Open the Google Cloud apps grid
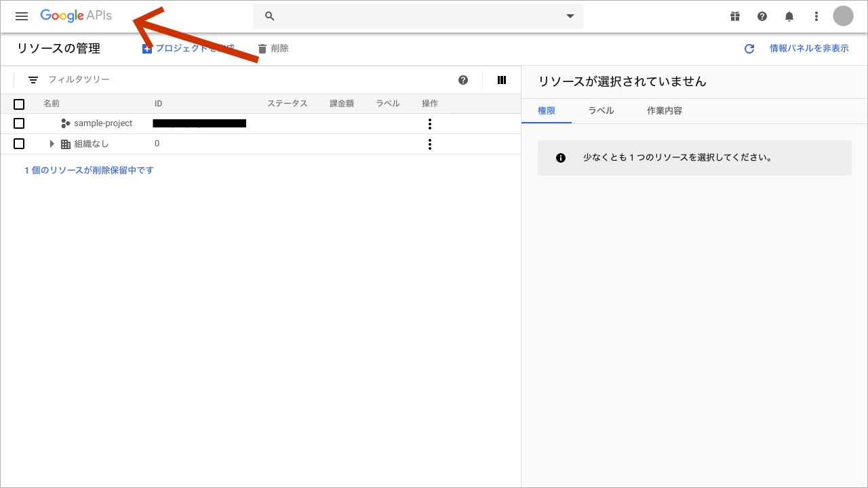 pos(735,16)
